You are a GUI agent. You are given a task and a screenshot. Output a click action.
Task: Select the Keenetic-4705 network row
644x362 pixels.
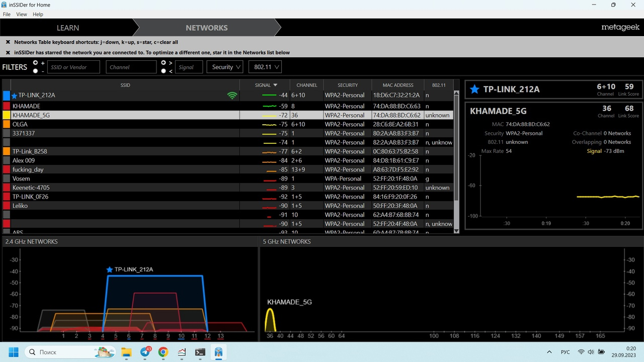click(228, 188)
